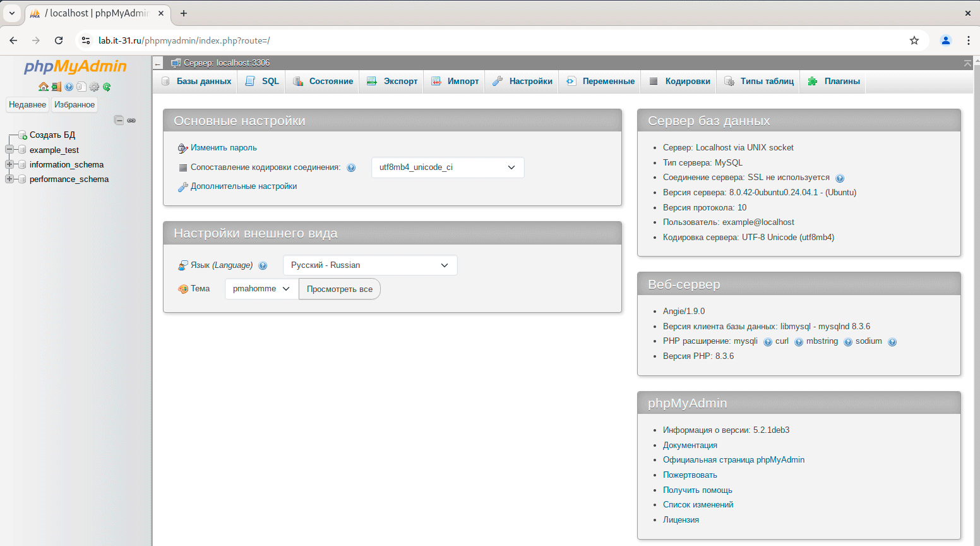Reload the page with browser refresh icon
Screen dimensions: 980x546
tap(59, 40)
